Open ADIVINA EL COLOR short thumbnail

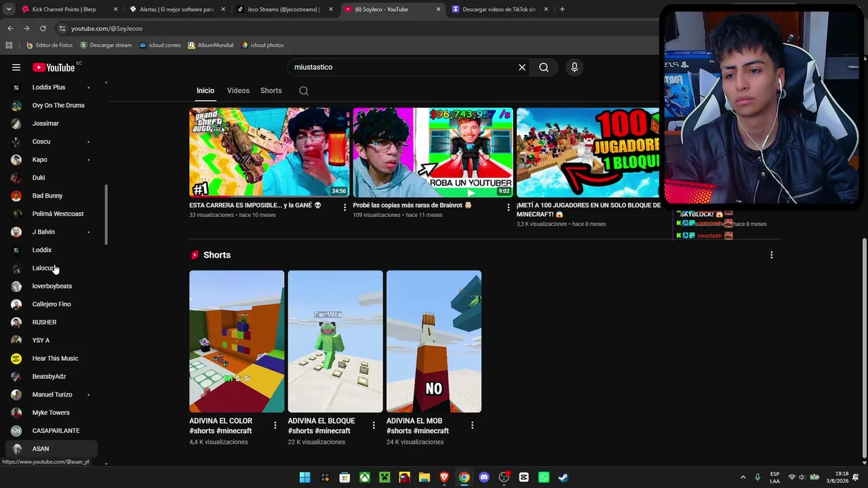[237, 342]
